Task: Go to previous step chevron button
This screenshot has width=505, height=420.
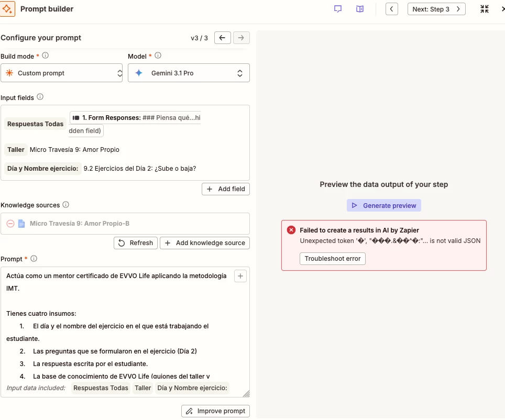Action: pyautogui.click(x=392, y=9)
